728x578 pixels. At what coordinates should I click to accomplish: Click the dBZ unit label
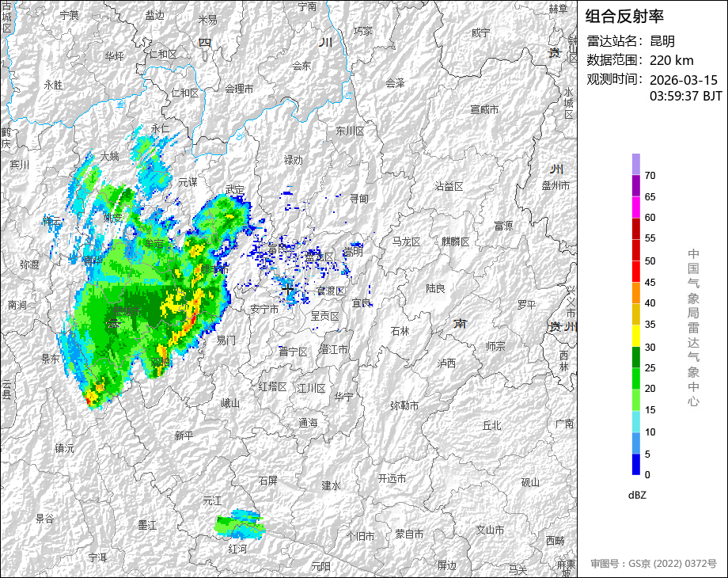point(637,496)
